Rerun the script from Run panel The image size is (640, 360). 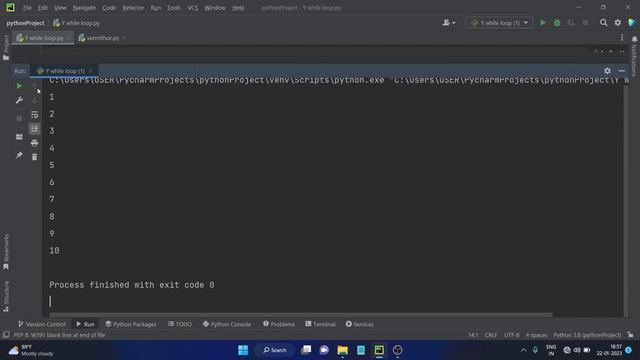tap(19, 86)
